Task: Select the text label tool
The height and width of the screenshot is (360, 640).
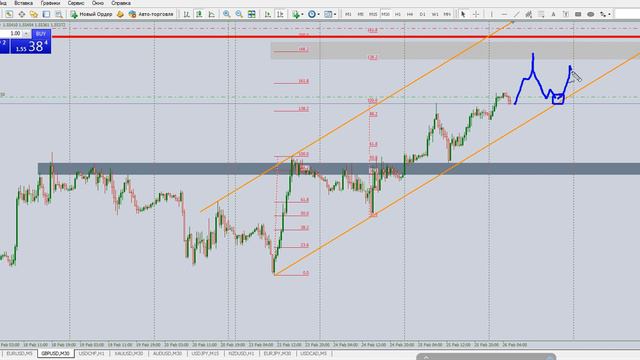Action: [566, 14]
